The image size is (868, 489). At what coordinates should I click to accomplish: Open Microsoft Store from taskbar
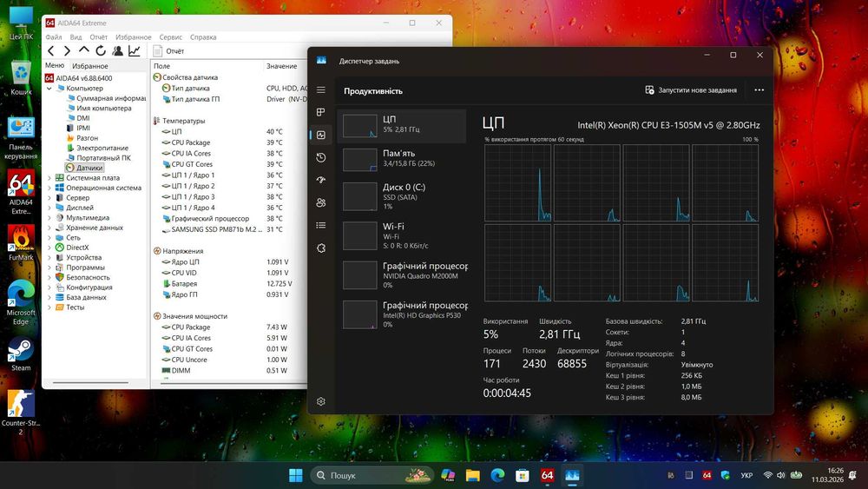[x=522, y=475]
